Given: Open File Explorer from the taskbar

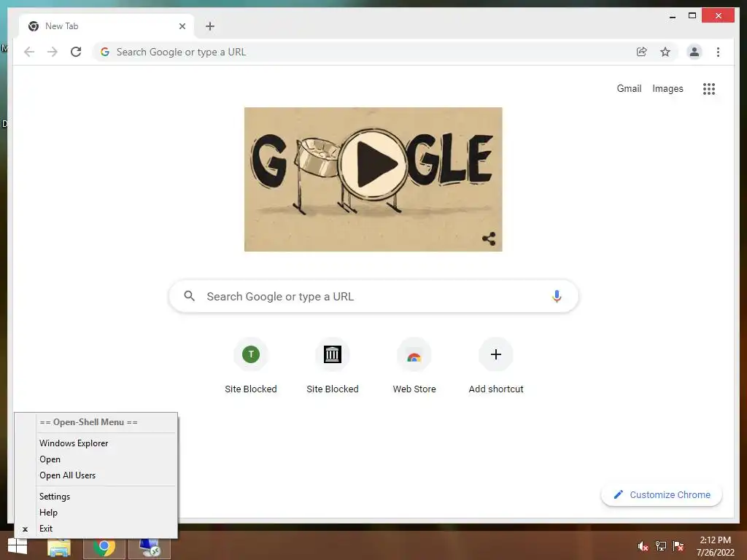Looking at the screenshot, I should [x=59, y=547].
